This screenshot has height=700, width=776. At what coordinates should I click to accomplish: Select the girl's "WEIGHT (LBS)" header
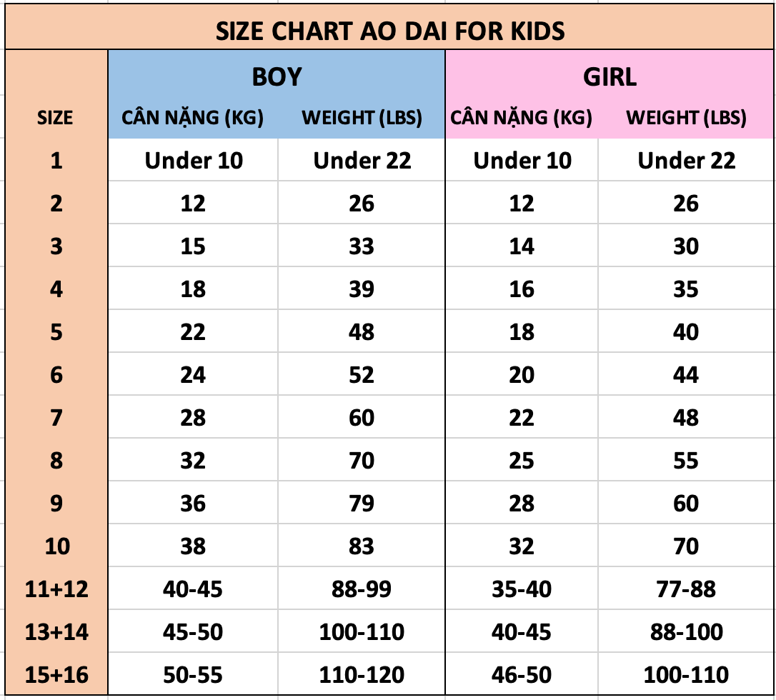pyautogui.click(x=686, y=118)
